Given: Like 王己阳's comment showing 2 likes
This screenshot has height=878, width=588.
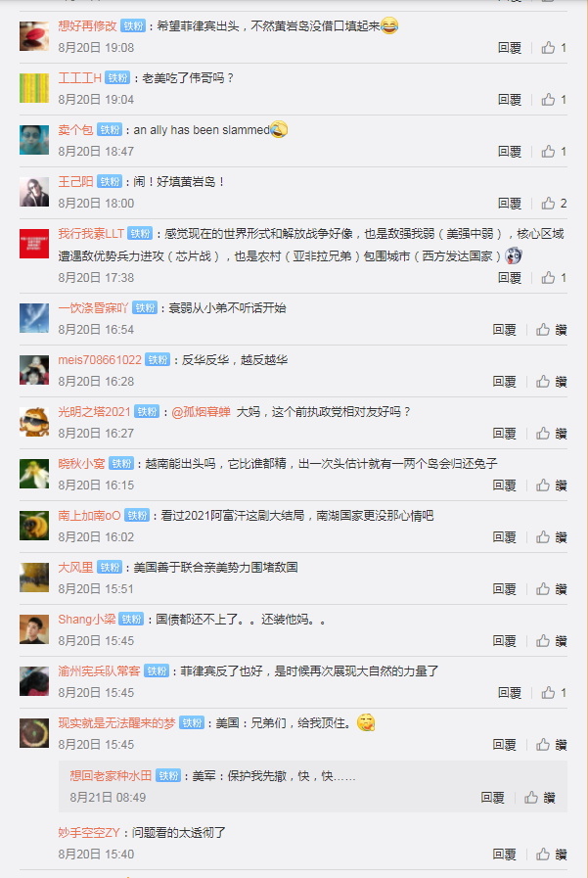Looking at the screenshot, I should point(554,204).
